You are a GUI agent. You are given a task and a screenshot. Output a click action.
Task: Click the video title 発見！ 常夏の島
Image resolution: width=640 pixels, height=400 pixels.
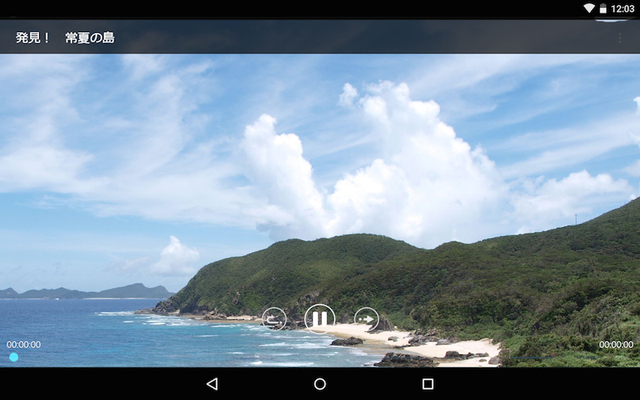click(65, 38)
